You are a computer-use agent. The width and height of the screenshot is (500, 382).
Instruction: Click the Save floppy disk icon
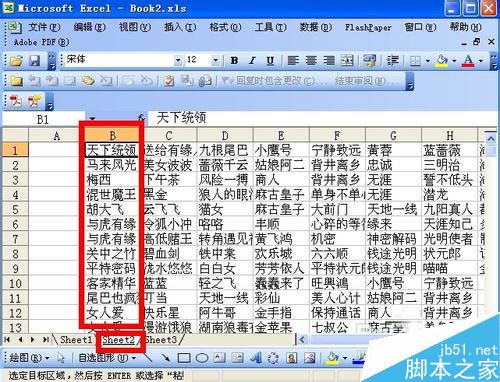coord(34,61)
